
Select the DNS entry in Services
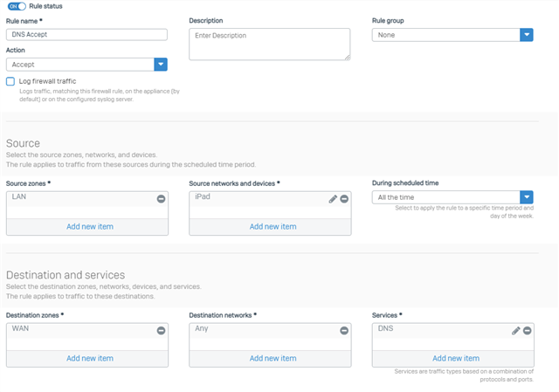click(x=385, y=328)
